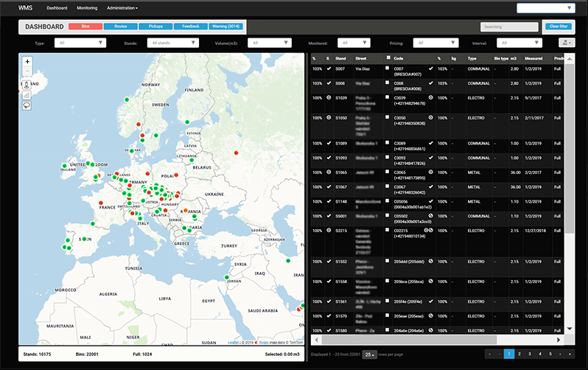Select the map measure/ruler tool
The height and width of the screenshot is (370, 588).
pyautogui.click(x=27, y=95)
